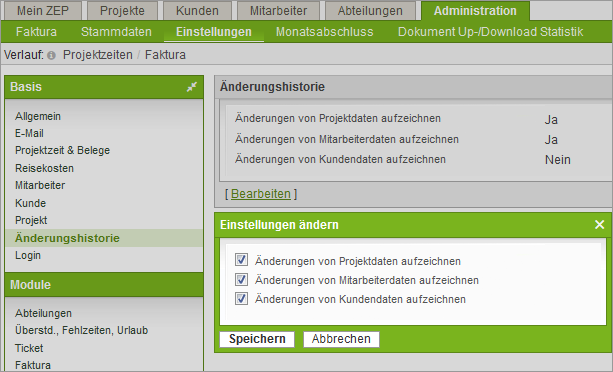Open the Mein ZEP tab
613x372 pixels.
click(x=43, y=11)
